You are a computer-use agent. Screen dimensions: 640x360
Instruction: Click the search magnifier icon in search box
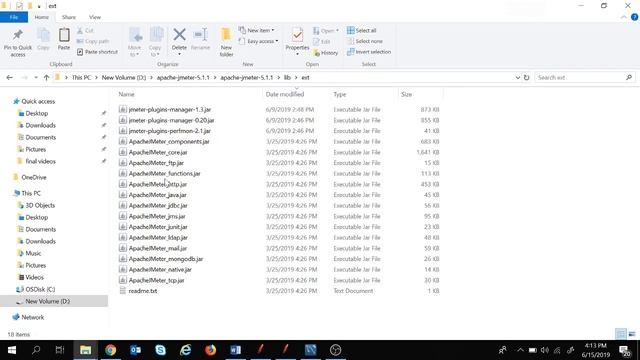click(629, 78)
